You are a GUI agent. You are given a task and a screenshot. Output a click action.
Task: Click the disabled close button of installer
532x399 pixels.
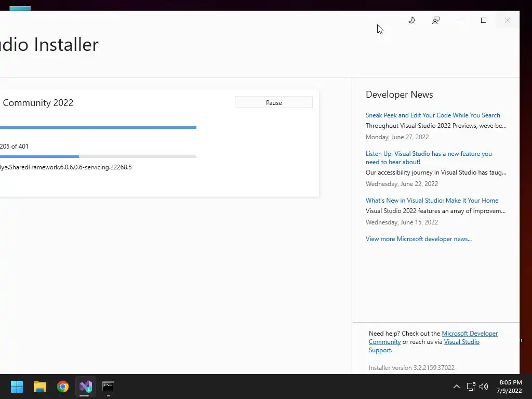click(508, 20)
